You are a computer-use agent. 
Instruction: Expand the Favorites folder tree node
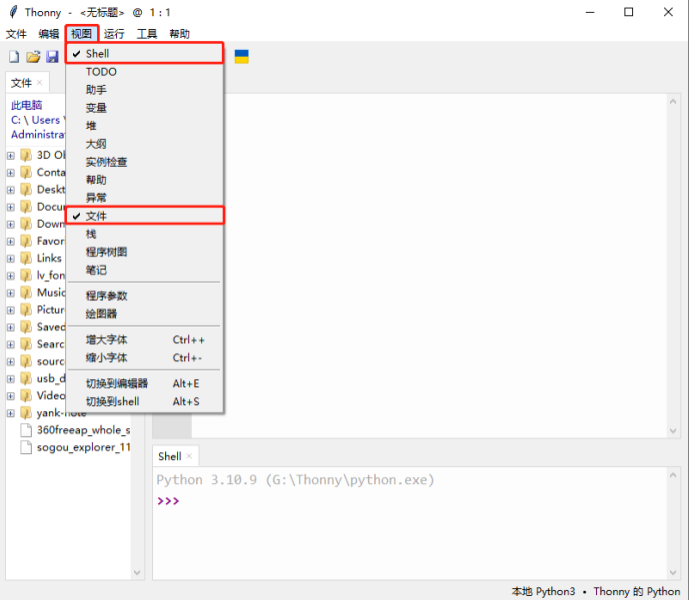[11, 241]
